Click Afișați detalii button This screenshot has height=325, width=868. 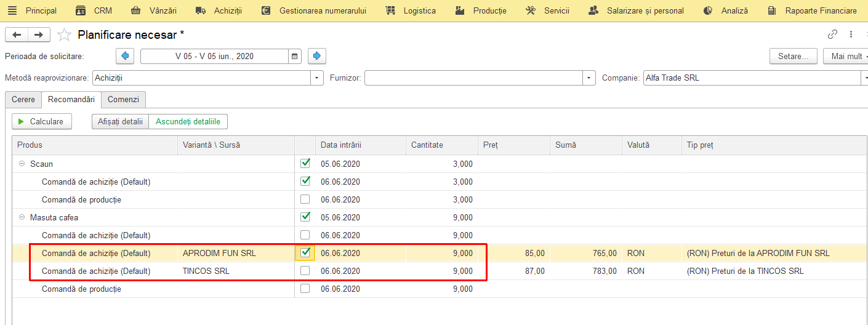120,121
